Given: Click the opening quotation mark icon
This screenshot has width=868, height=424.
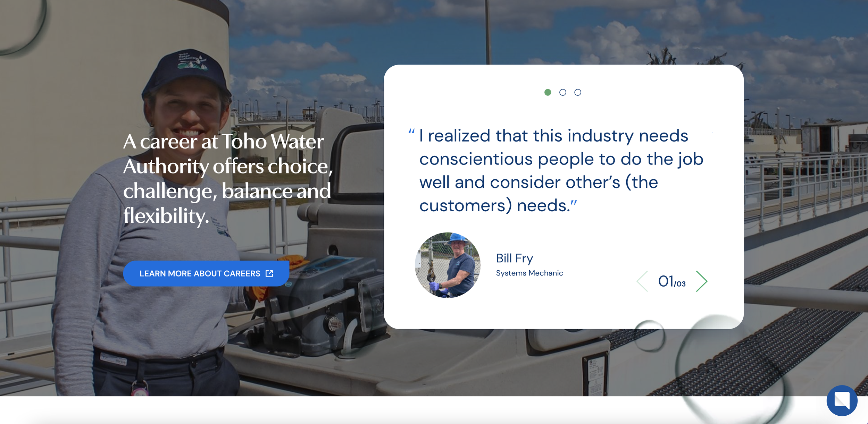Looking at the screenshot, I should click(411, 132).
